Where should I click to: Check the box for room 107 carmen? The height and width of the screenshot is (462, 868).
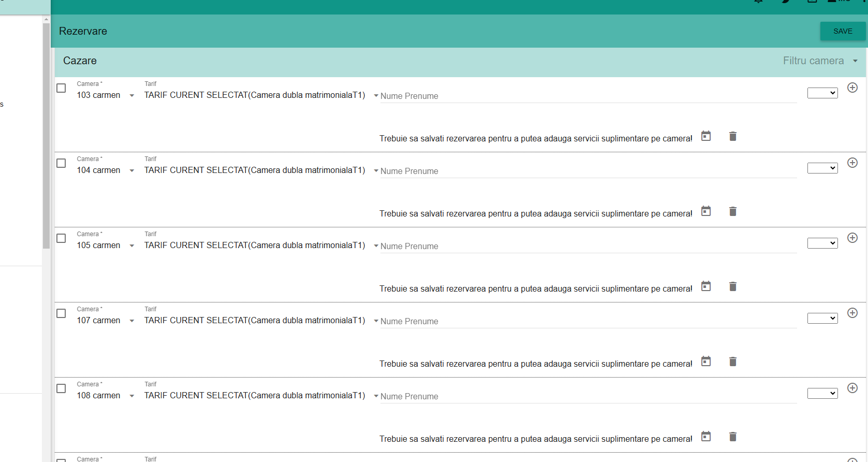coord(61,313)
